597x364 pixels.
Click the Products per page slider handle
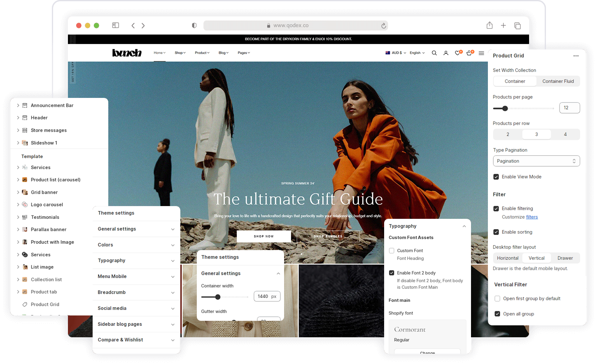pos(505,109)
